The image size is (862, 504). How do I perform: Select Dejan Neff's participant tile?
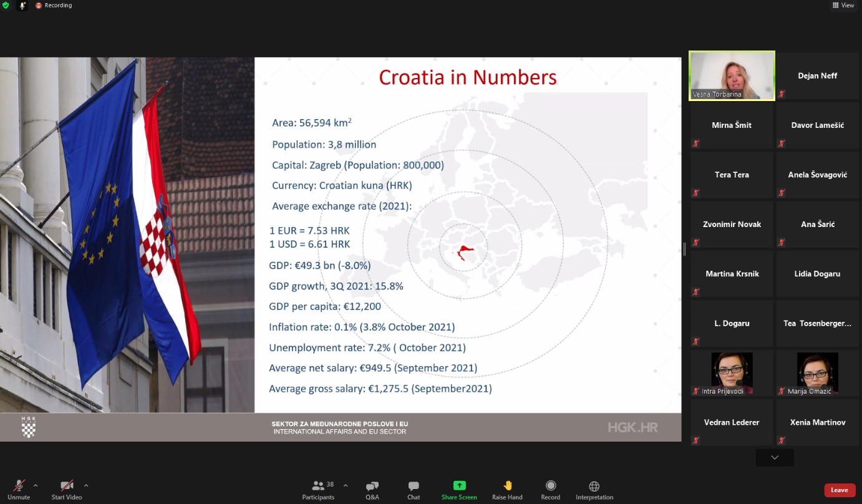[x=817, y=75]
